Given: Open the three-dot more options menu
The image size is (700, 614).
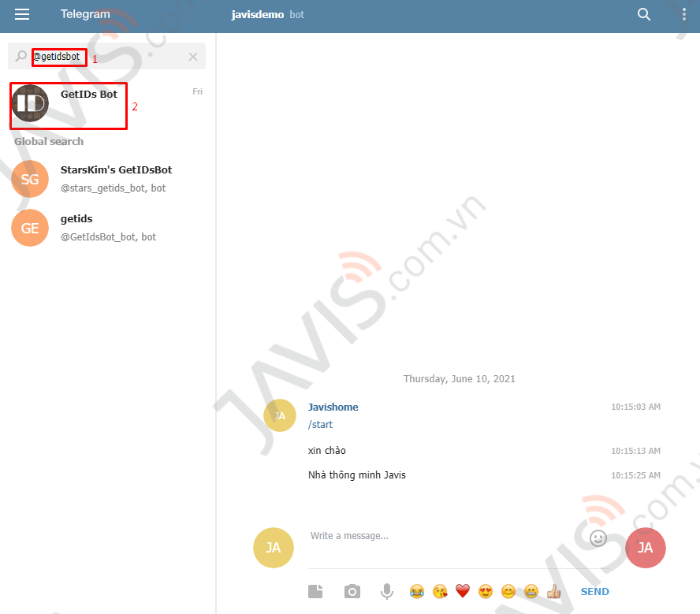Looking at the screenshot, I should [x=684, y=14].
